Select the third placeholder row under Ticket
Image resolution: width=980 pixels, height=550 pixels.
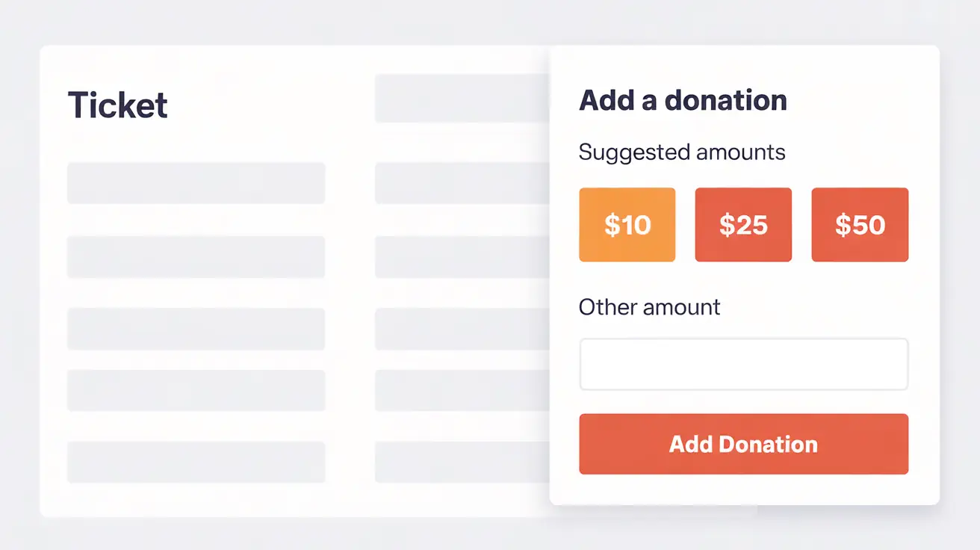point(196,329)
